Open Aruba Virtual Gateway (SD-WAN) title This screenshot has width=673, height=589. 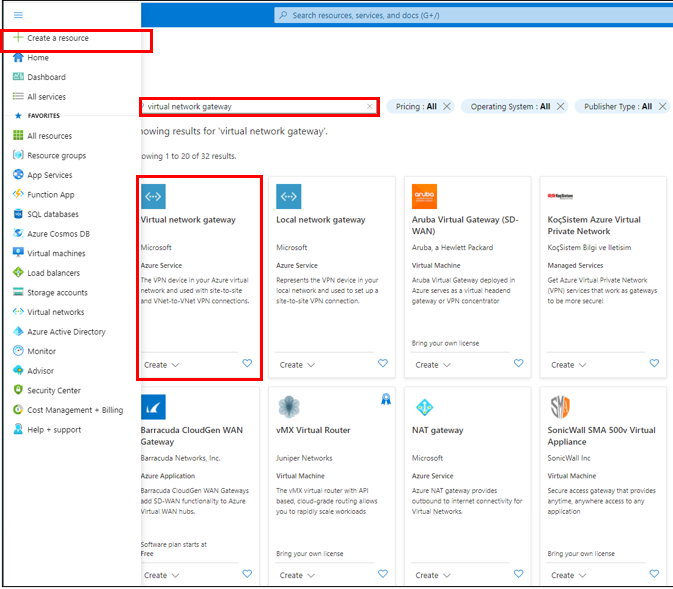465,225
